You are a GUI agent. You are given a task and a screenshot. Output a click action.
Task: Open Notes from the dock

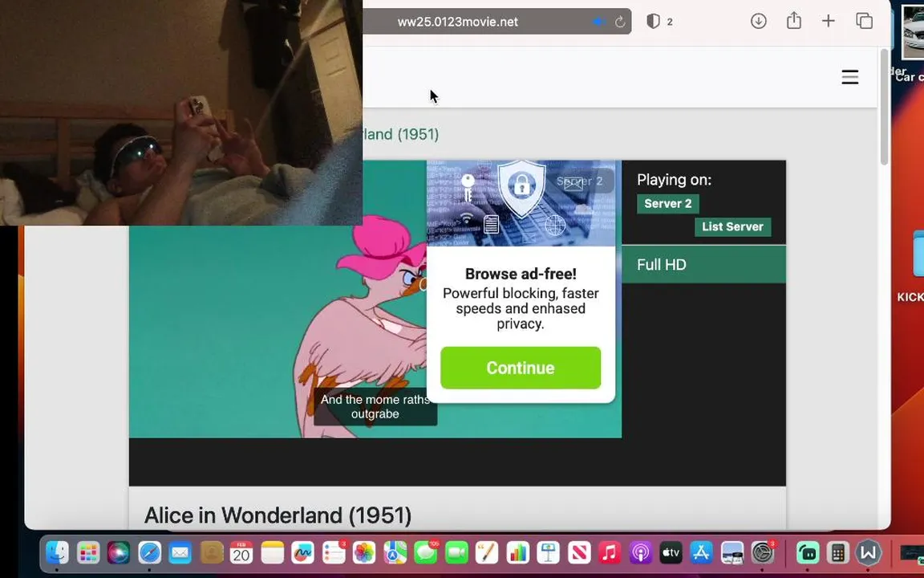click(x=272, y=553)
